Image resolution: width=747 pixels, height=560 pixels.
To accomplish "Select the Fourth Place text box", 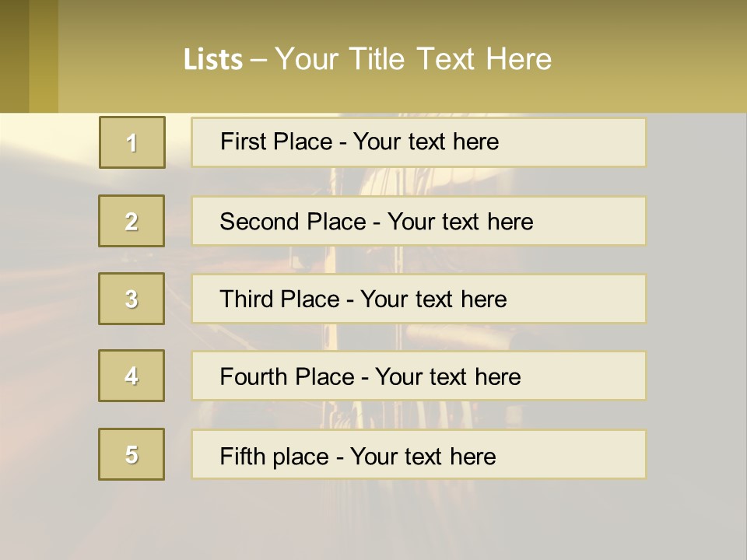I will (x=419, y=376).
